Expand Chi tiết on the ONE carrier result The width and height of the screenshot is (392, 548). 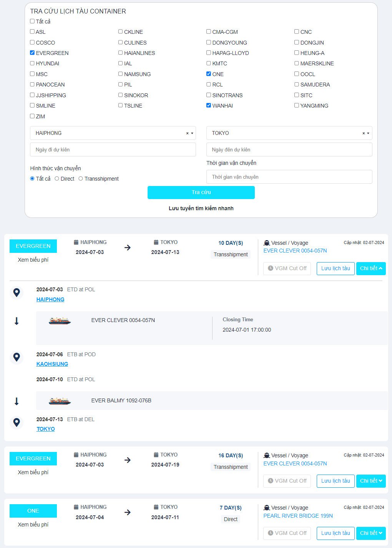pos(370,533)
